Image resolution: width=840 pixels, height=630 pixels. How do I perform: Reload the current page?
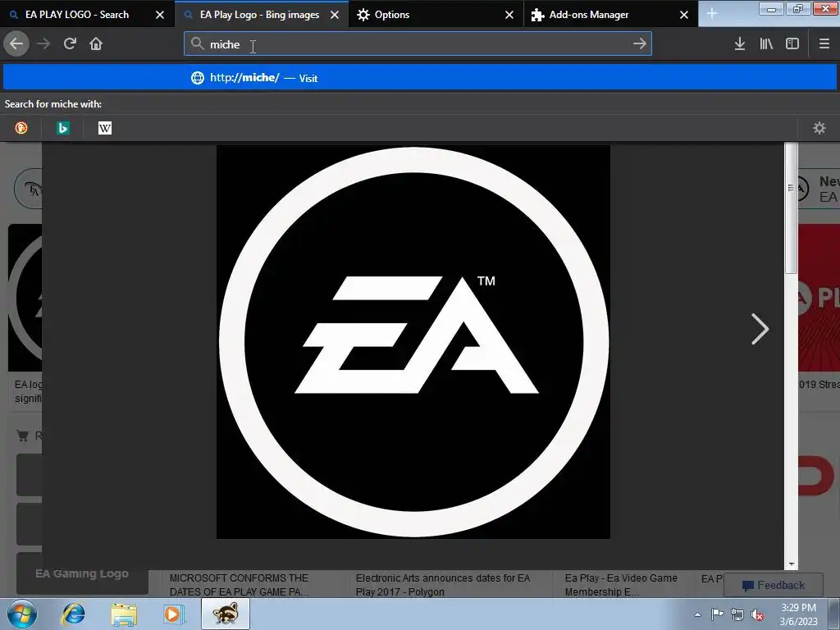70,44
